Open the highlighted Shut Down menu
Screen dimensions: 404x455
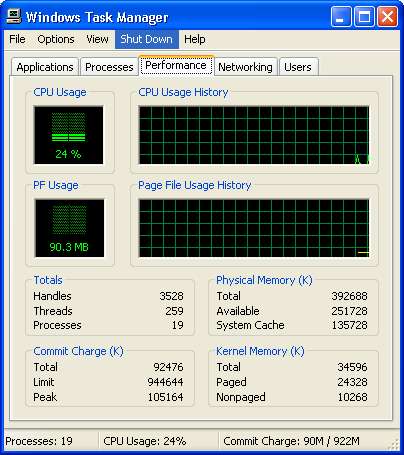[147, 39]
